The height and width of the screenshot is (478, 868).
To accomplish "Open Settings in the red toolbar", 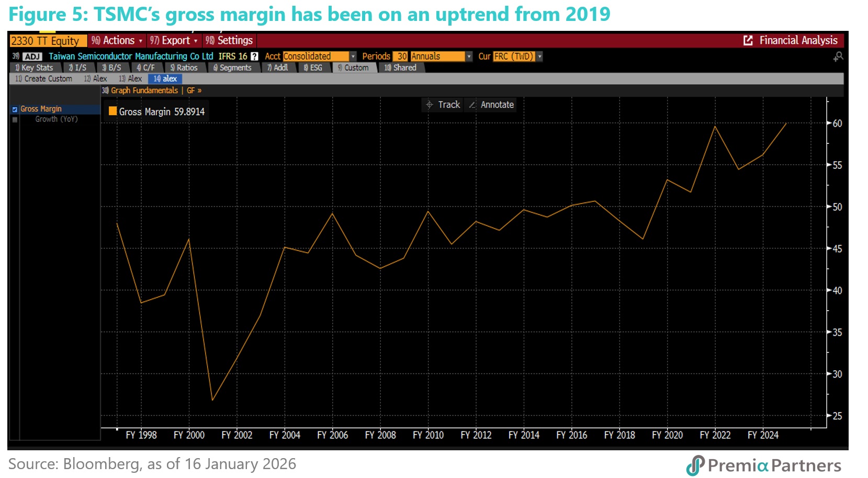I will [x=229, y=40].
